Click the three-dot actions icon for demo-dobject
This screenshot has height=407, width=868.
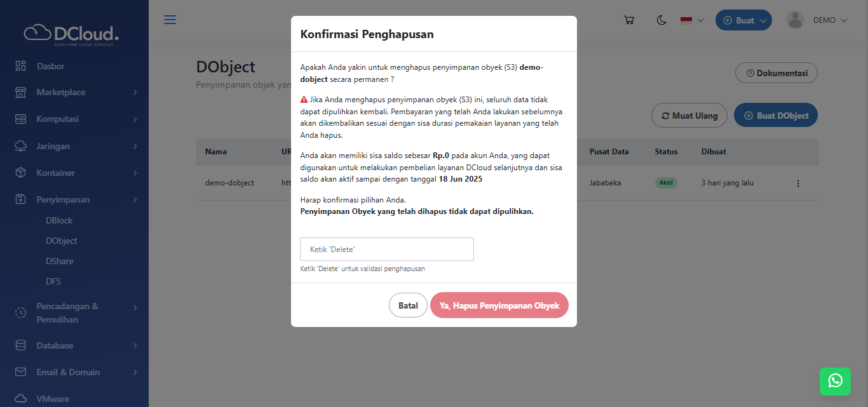coord(798,183)
